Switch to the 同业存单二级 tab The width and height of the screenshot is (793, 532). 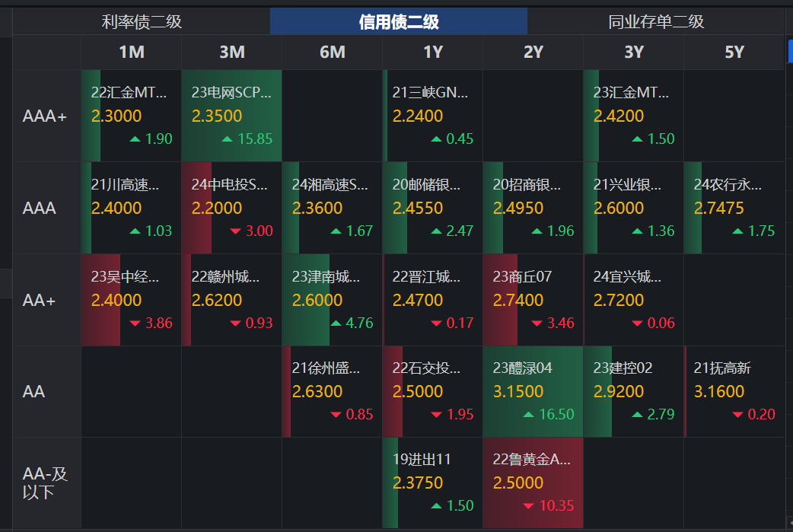point(656,21)
